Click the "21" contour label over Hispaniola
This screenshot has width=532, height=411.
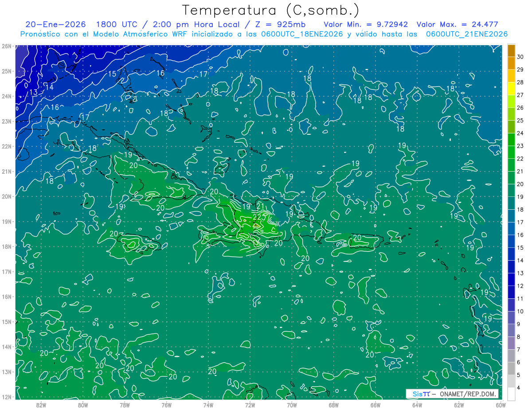(261, 205)
